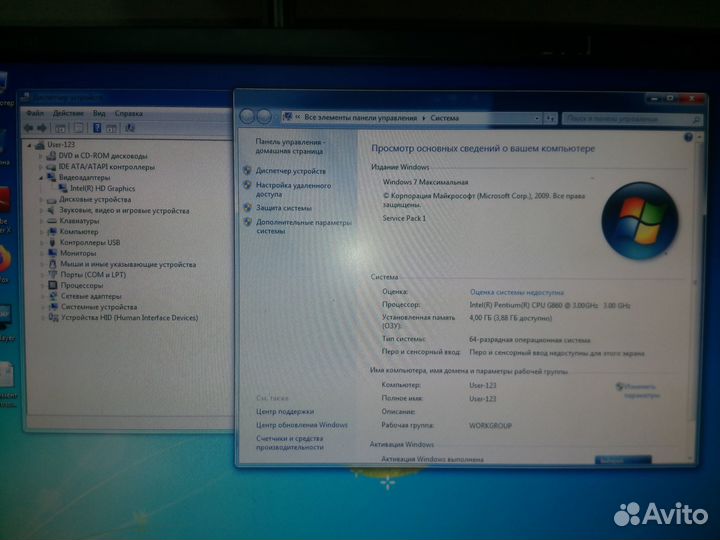Go forward in System control panel window

(x=264, y=116)
